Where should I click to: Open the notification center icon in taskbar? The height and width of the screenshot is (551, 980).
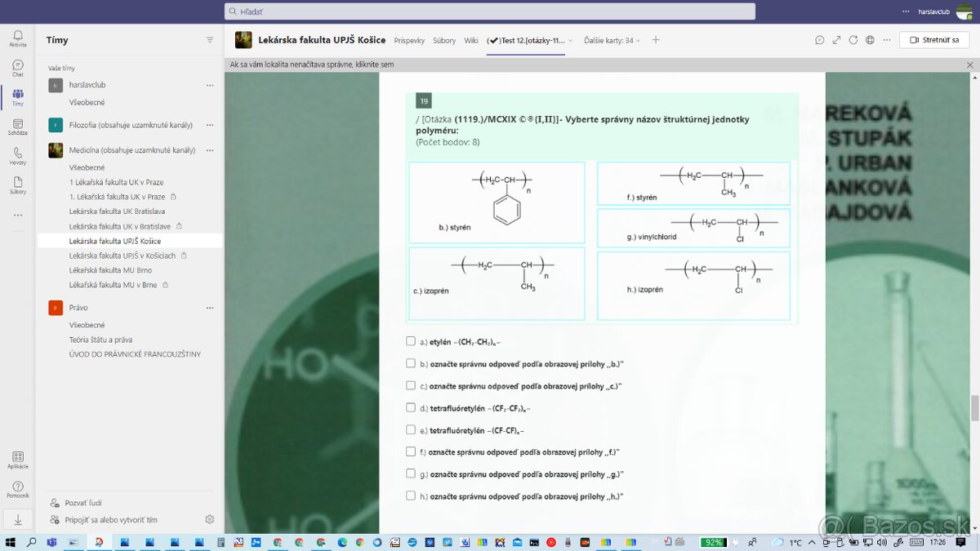tap(961, 542)
